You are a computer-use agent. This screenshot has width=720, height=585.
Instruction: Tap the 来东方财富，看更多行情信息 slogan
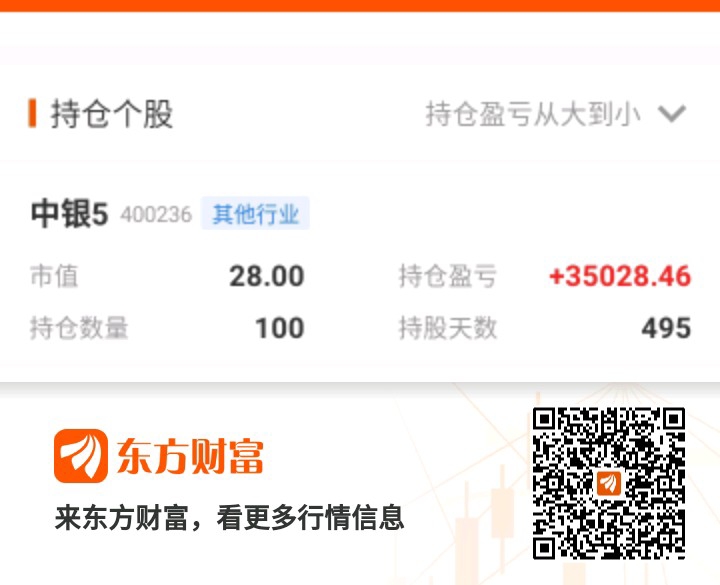(229, 518)
